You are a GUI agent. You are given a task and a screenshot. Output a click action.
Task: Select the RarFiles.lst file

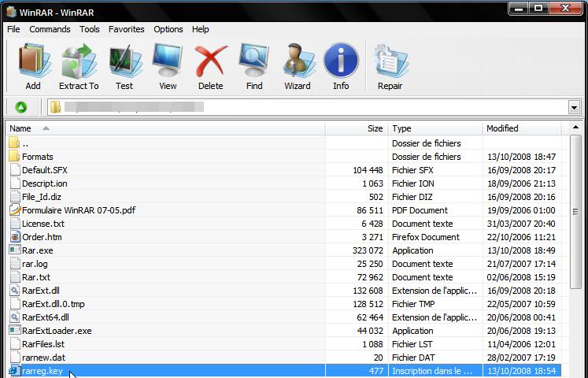pyautogui.click(x=43, y=344)
